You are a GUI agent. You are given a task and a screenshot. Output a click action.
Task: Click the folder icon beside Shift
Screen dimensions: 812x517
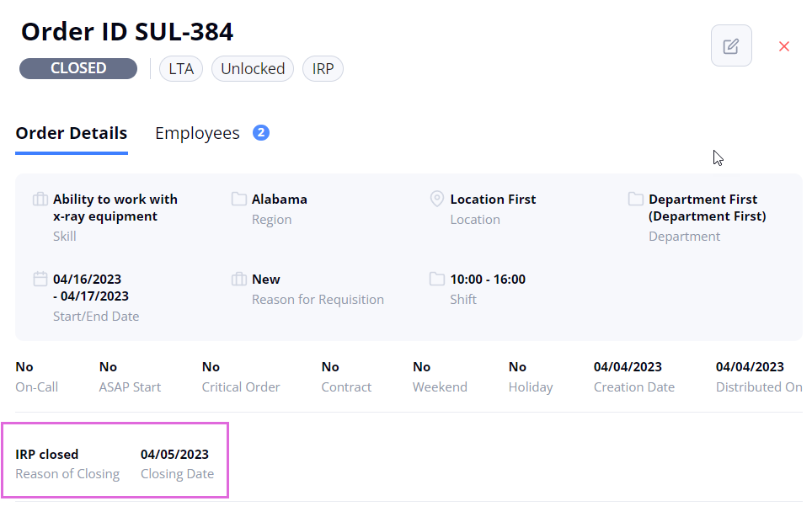click(437, 279)
